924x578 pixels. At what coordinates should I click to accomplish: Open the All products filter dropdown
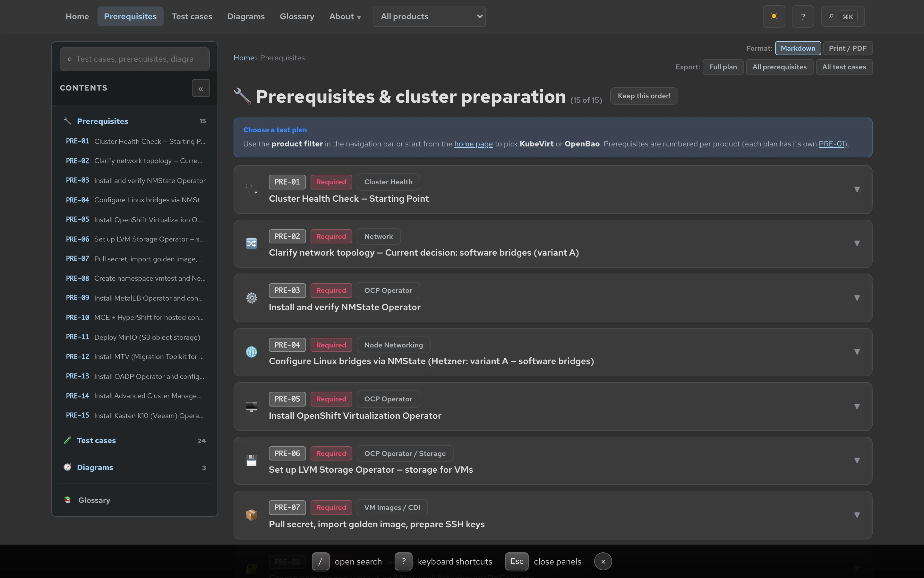coord(429,16)
